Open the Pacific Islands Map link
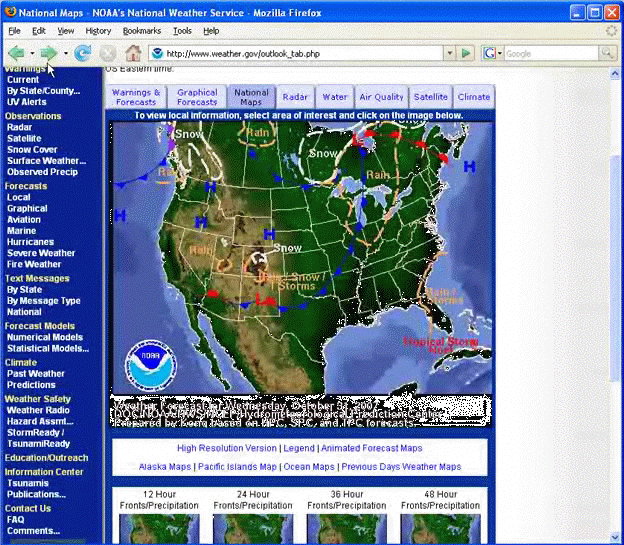Viewport: 624px width, 545px height. pos(237,467)
